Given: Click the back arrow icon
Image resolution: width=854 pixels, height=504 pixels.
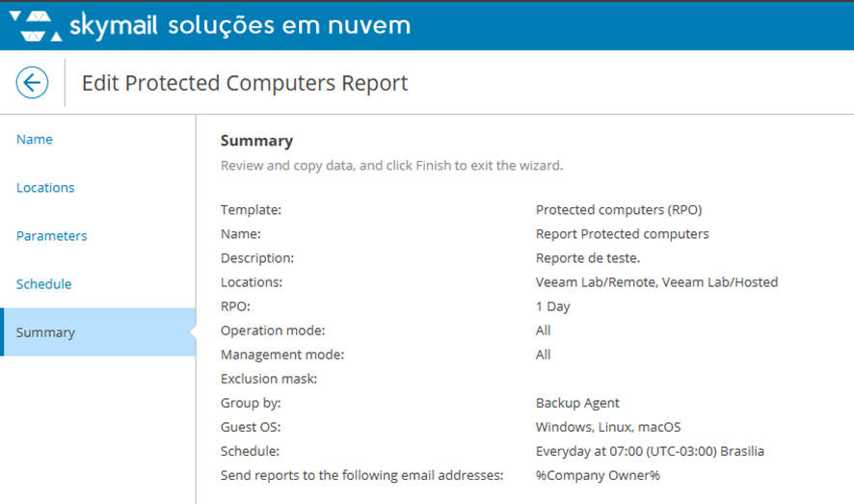Looking at the screenshot, I should (x=32, y=83).
